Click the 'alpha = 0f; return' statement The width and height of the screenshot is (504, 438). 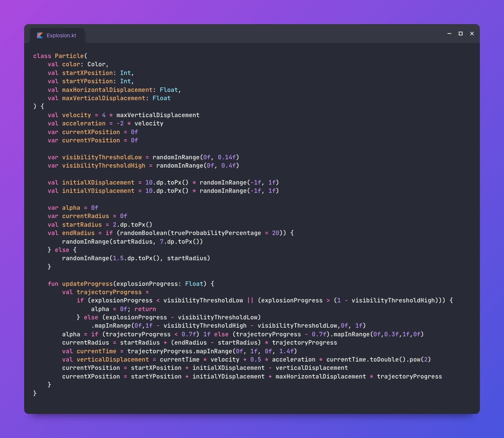[x=124, y=309]
